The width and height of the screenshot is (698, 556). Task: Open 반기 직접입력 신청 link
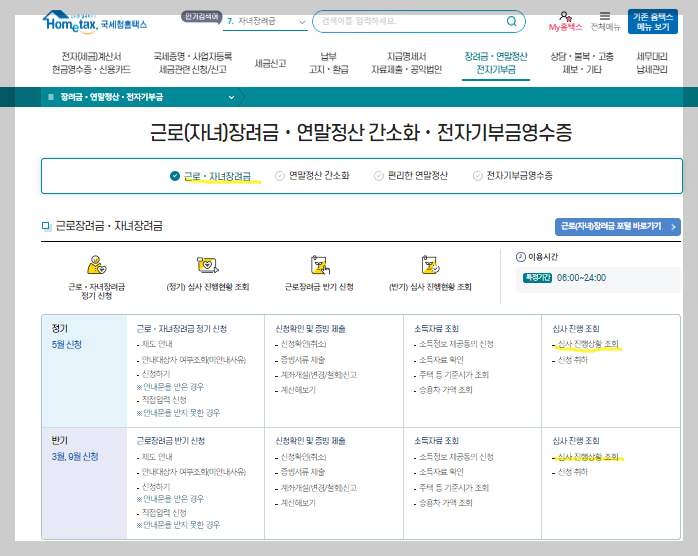click(x=164, y=513)
